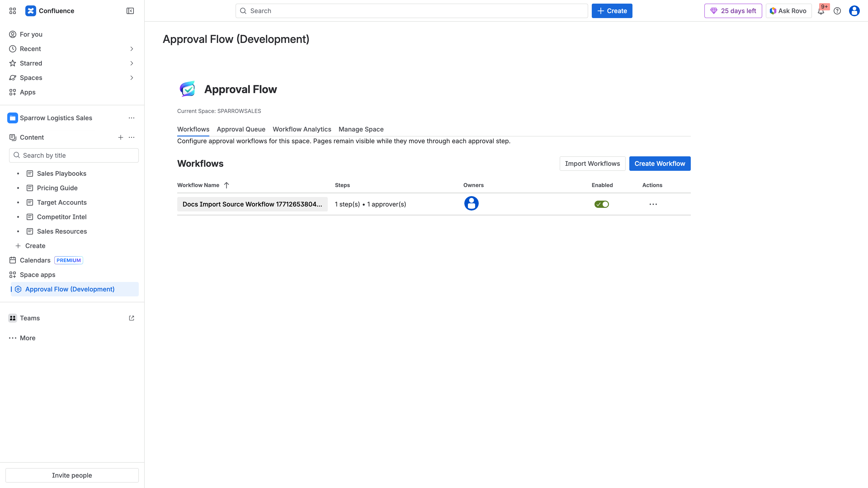Open the space options ellipsis menu
Viewport: 868px width, 488px height.
(x=131, y=118)
